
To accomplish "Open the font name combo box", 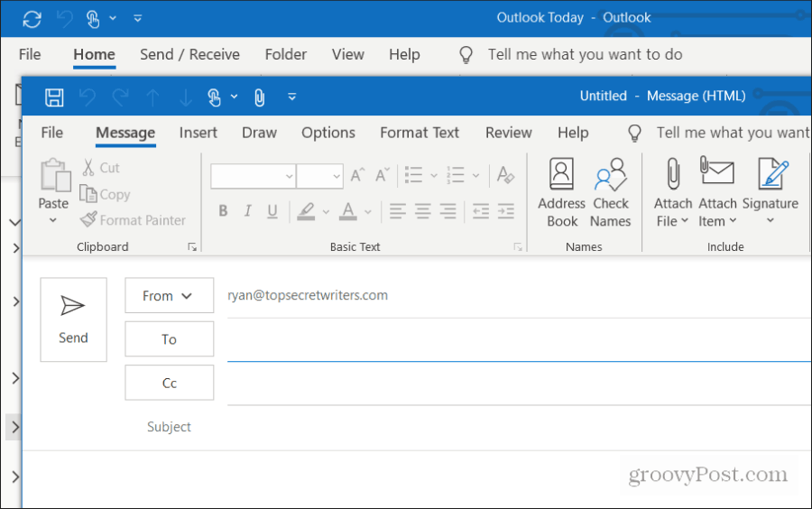I will point(254,176).
